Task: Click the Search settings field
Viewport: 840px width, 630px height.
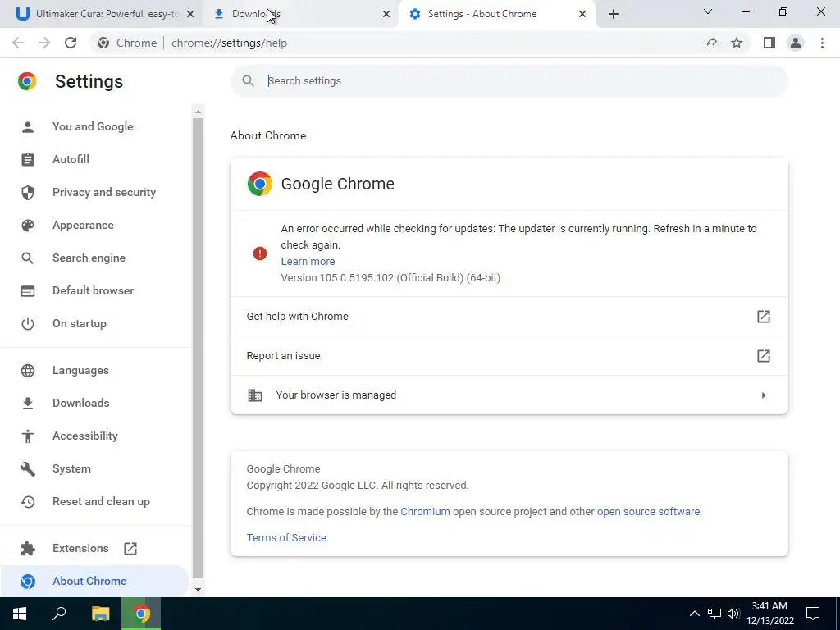Action: (x=509, y=81)
